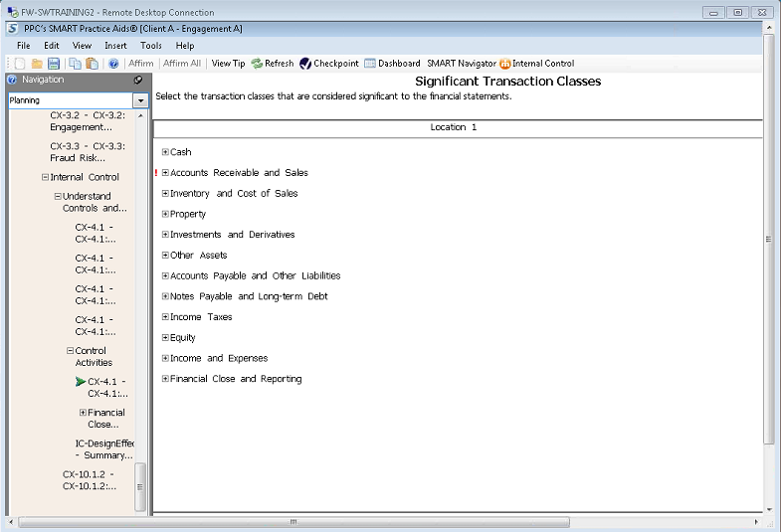781x532 pixels.
Task: Click the Internal Control toolbar button
Action: 537,64
